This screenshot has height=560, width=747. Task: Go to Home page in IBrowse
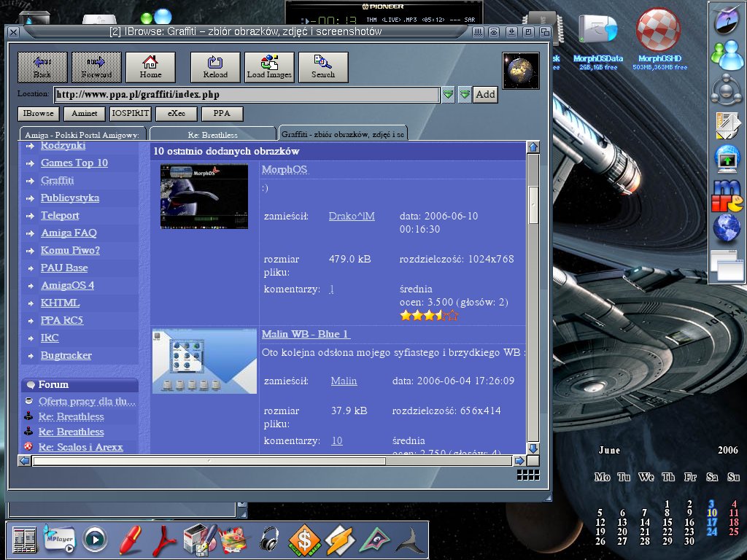pos(150,67)
